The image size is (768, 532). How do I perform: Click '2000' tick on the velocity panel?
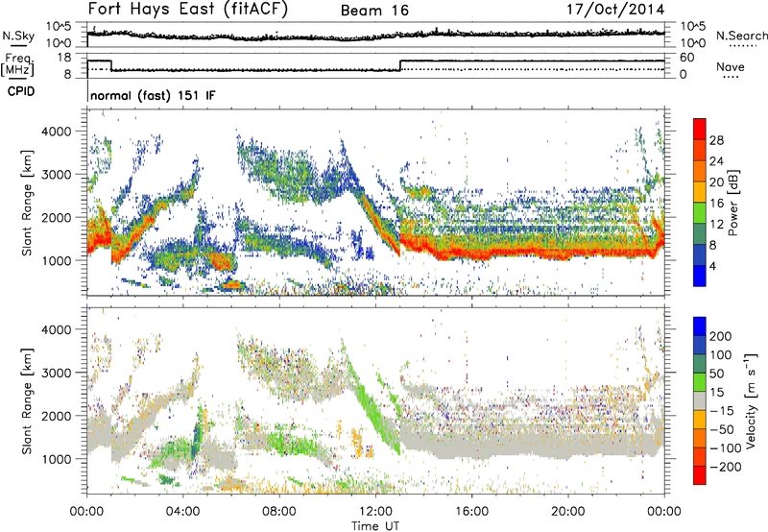point(56,416)
